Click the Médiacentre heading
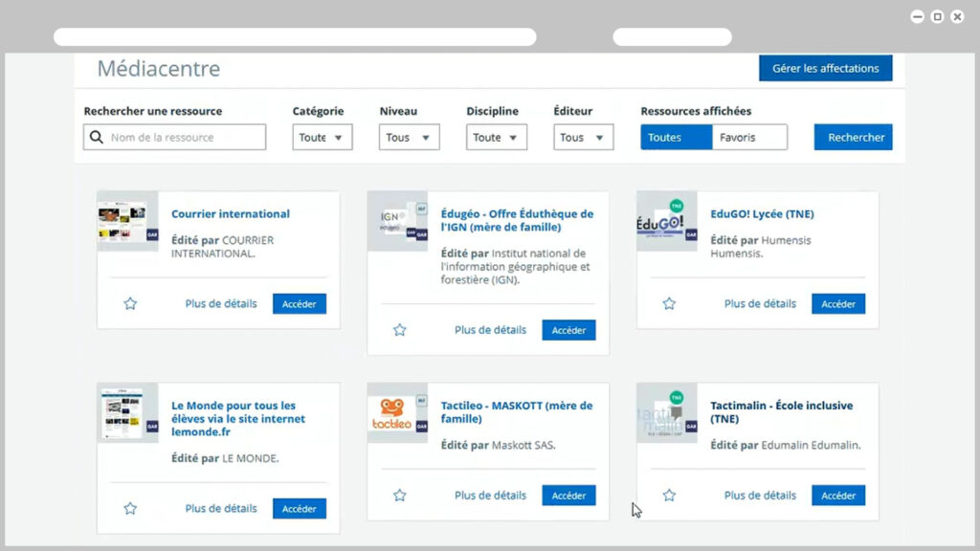 [159, 68]
